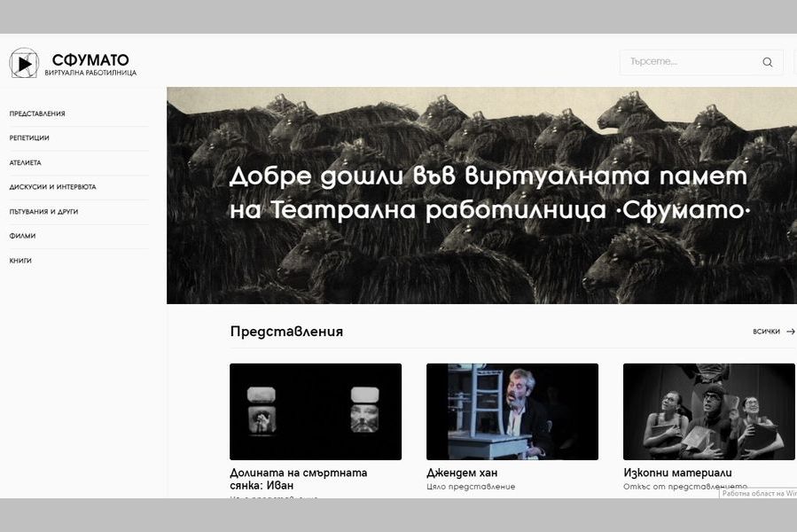Click the Изкопни материали title link

click(x=677, y=473)
